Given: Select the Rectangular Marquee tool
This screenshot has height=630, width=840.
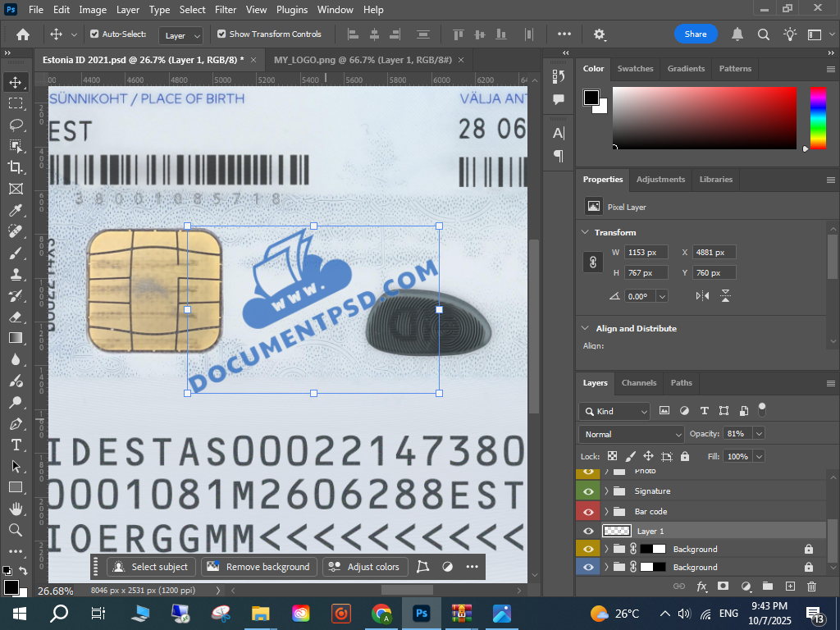Looking at the screenshot, I should click(16, 103).
